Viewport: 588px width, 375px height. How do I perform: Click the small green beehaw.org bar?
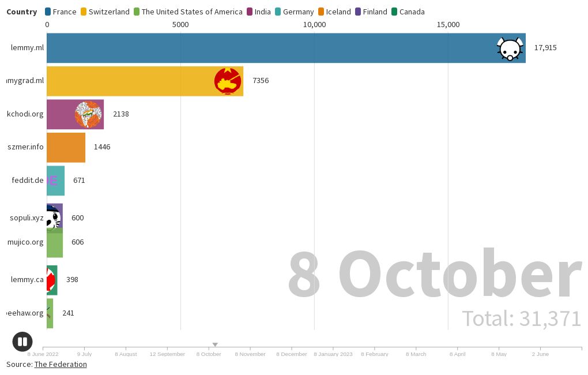click(x=50, y=313)
